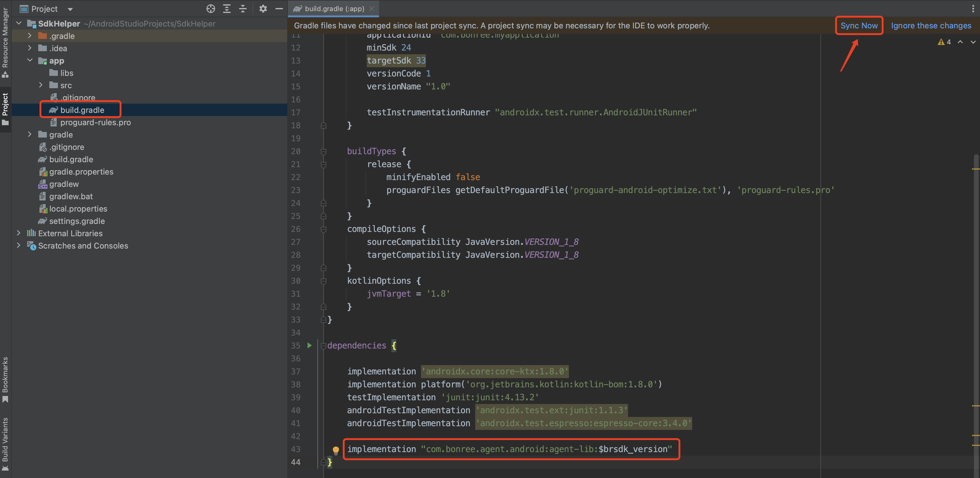The height and width of the screenshot is (478, 980).
Task: Hide the Project panel with minus icon
Action: [x=279, y=8]
